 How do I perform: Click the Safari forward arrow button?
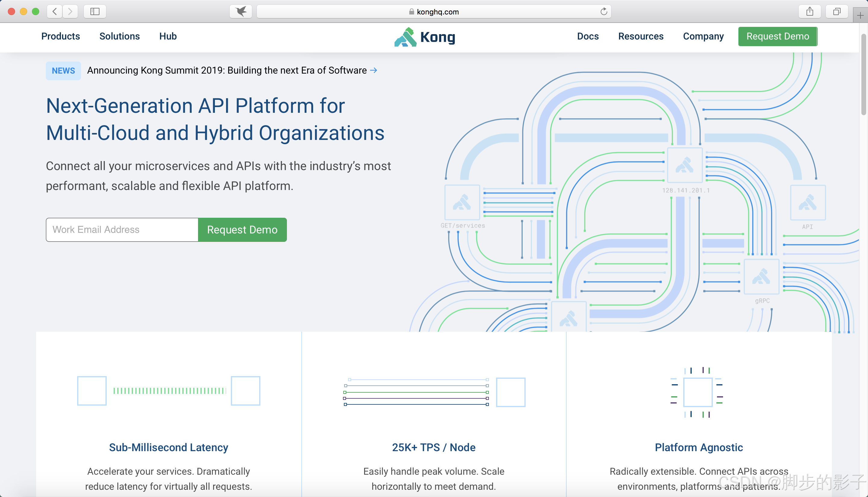tap(70, 11)
